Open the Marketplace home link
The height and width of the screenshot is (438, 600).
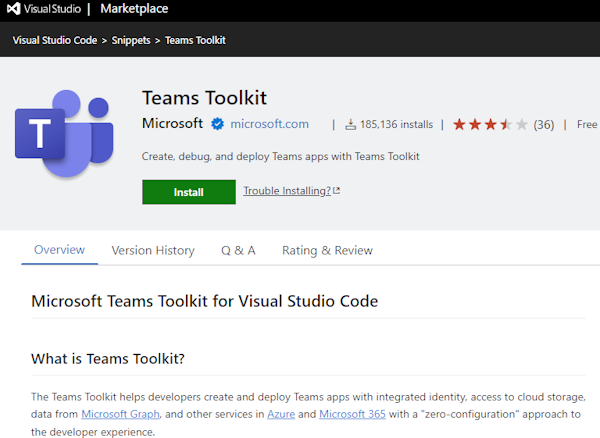click(134, 9)
